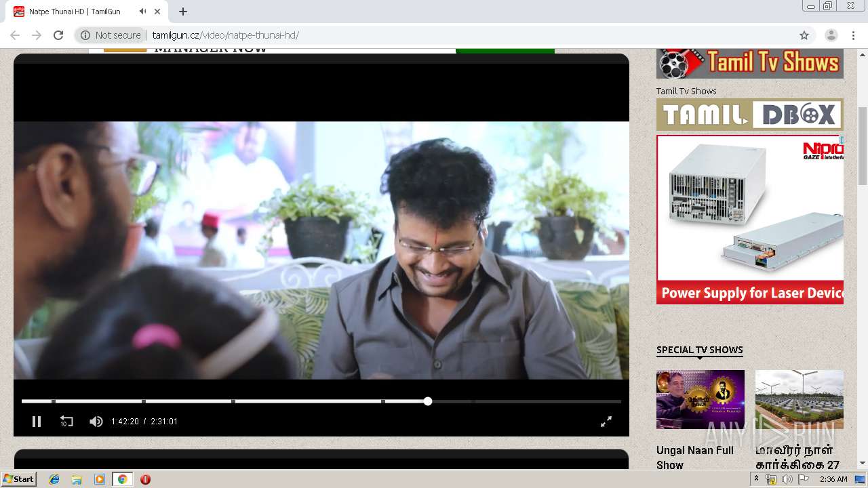Open Chrome three-dot menu
The height and width of the screenshot is (488, 868).
(852, 35)
